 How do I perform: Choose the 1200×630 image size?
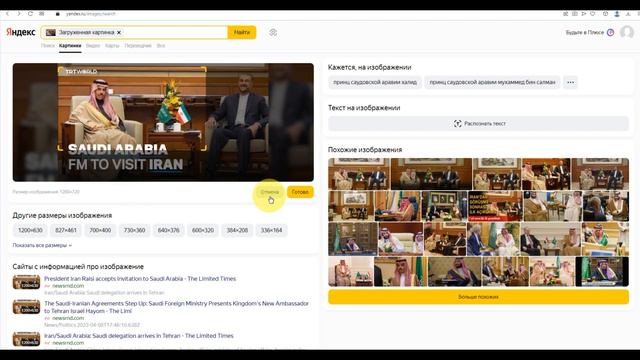point(30,230)
